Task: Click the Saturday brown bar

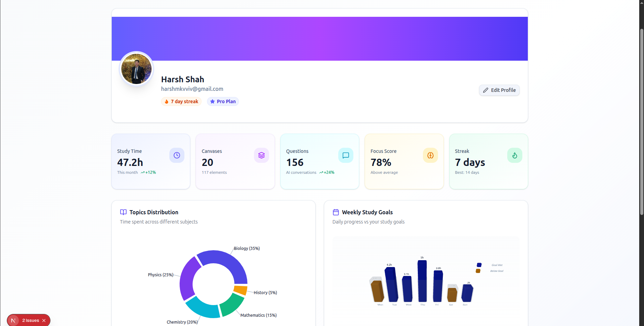Action: [452, 295]
